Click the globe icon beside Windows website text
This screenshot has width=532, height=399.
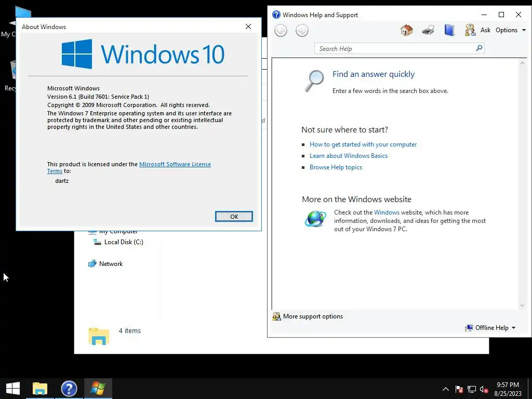click(315, 219)
